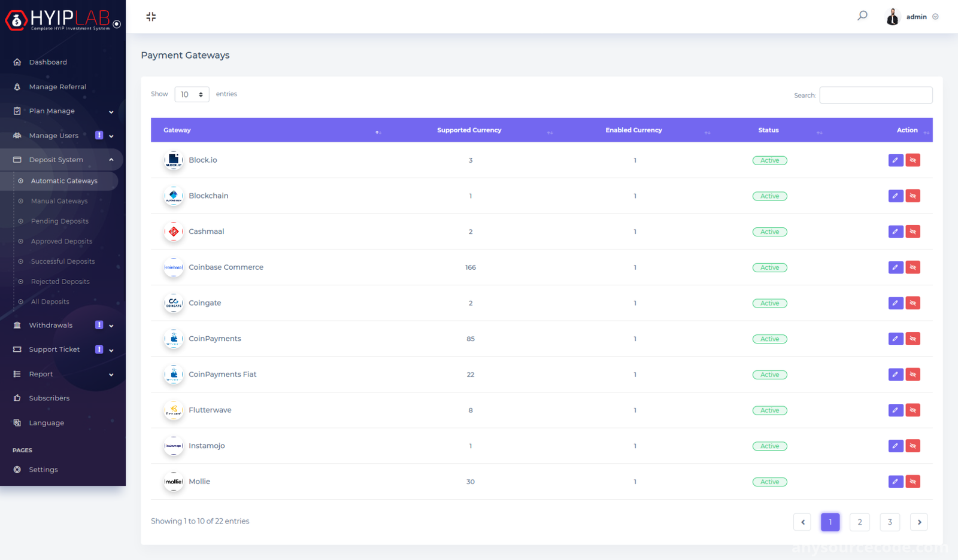Toggle the sidebar pin radio next to logo
The image size is (958, 560).
coord(117,24)
